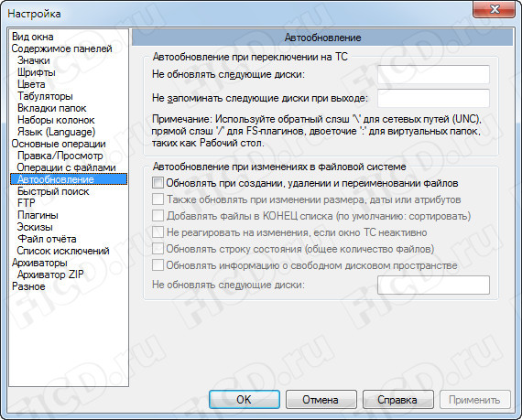
Task: Open help via the Справка button
Action: click(397, 399)
